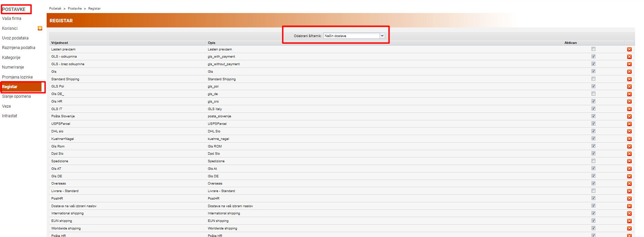The height and width of the screenshot is (237, 644).
Task: Select the 'Kuehne+Nagel' value cell
Action: (x=63, y=139)
